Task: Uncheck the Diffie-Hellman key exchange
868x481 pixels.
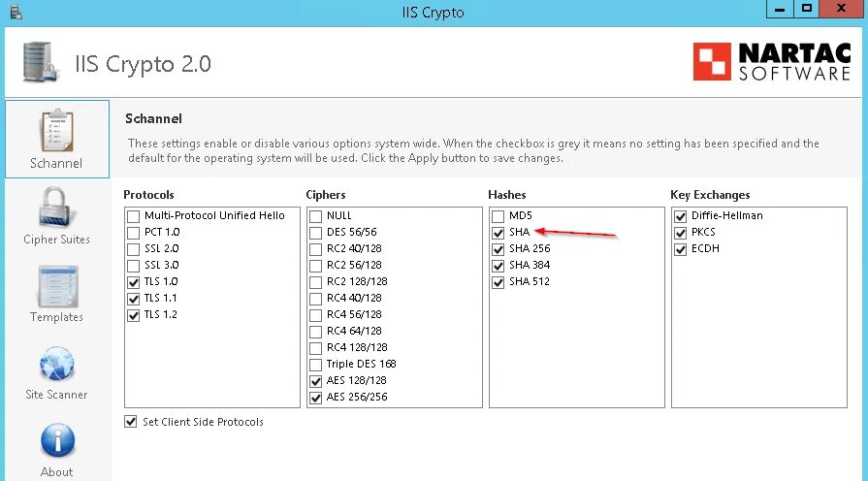Action: (x=680, y=216)
